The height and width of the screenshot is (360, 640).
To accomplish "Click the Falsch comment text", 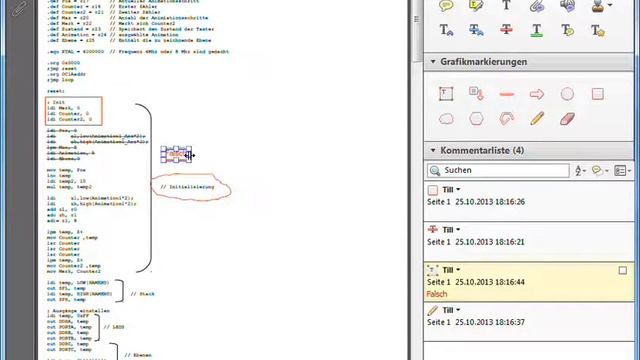I will [437, 294].
